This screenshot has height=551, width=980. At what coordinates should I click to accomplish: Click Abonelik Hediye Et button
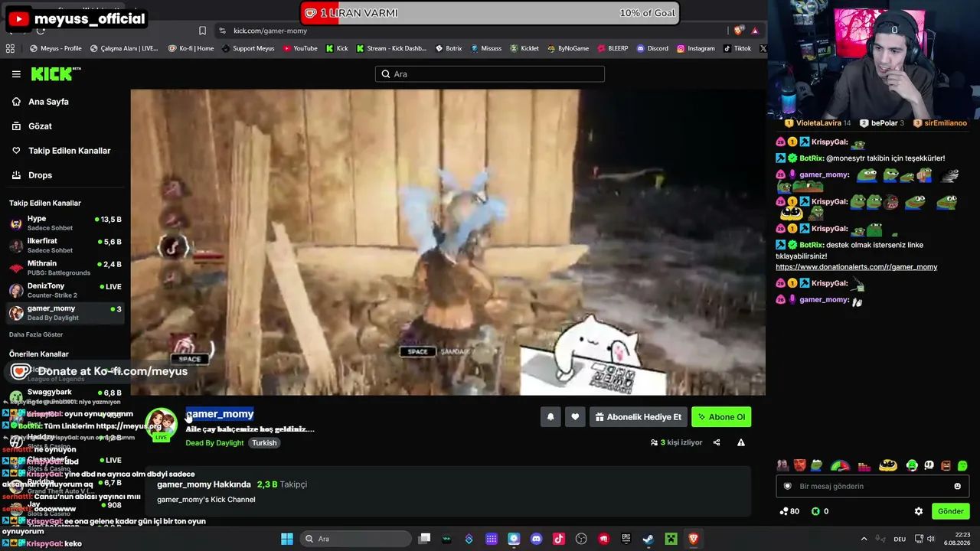coord(638,417)
